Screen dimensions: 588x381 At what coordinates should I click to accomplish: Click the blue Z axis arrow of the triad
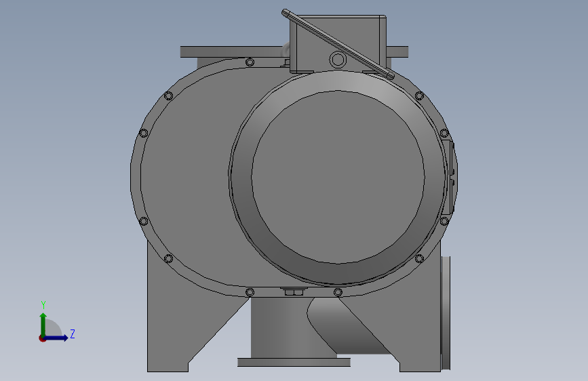tap(56, 338)
